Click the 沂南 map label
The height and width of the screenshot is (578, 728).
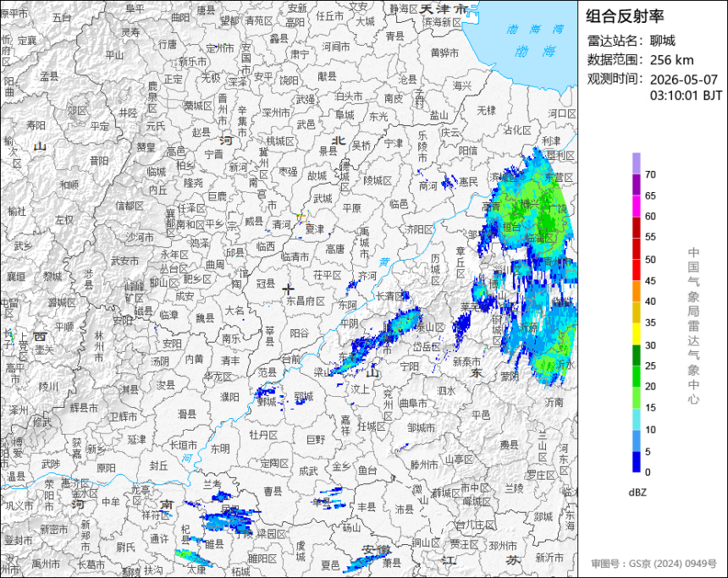click(x=554, y=403)
